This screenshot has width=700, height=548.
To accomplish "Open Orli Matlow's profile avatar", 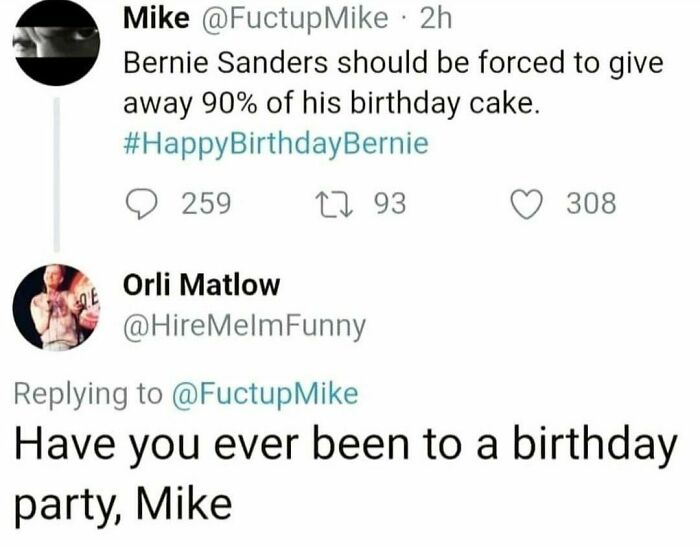I will [56, 306].
